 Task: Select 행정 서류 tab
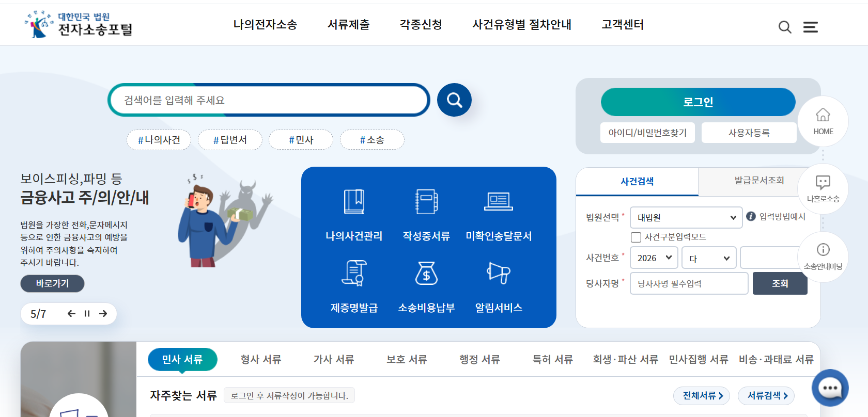[x=480, y=359]
